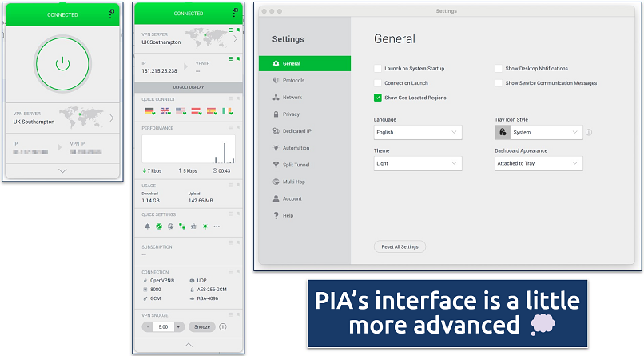The height and width of the screenshot is (356, 644).
Task: Click the Snooze button
Action: [202, 327]
